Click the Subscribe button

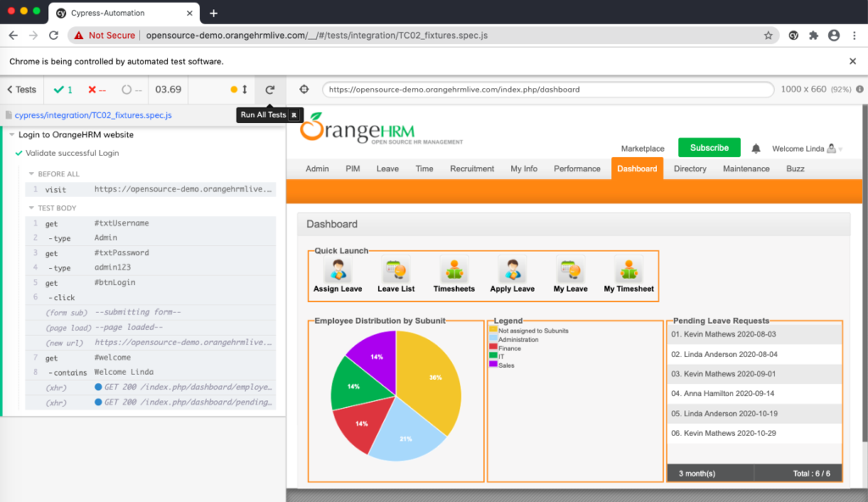[709, 147]
